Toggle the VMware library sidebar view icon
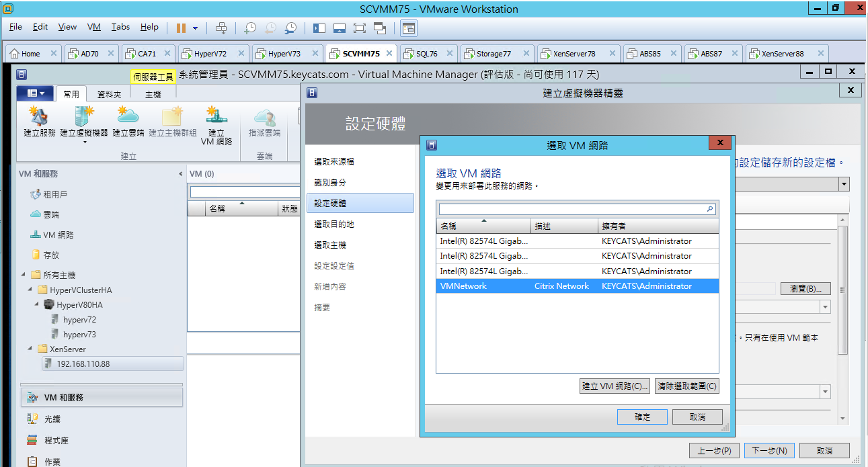This screenshot has height=467, width=868. coord(319,28)
